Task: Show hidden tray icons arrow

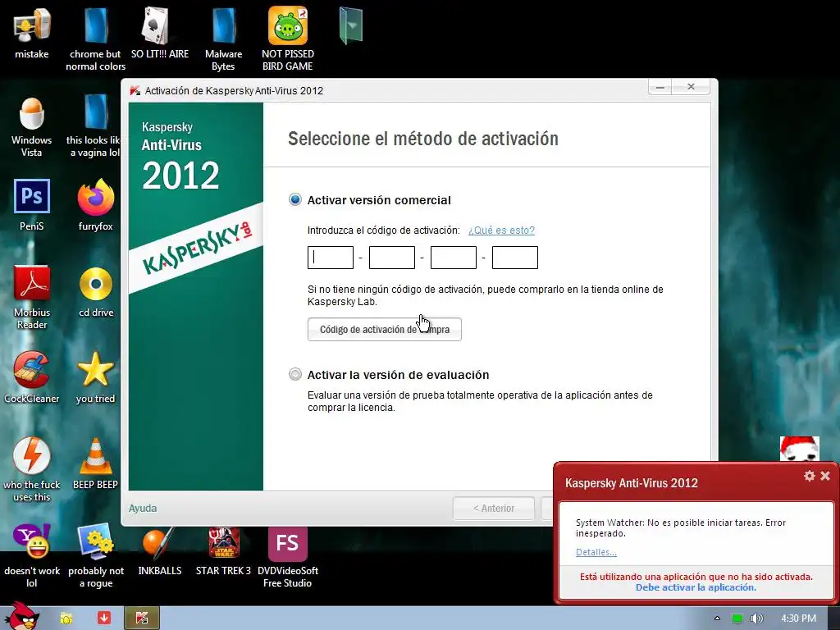Action: 717,619
